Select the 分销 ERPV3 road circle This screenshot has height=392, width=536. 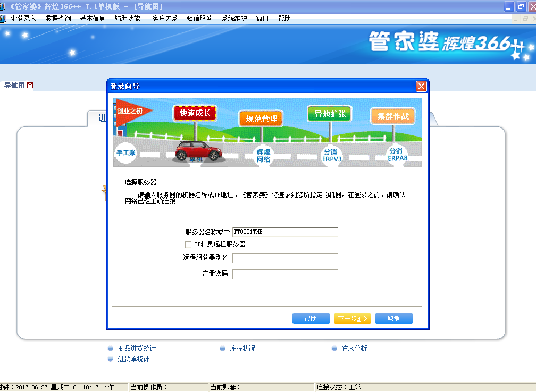[x=332, y=155]
